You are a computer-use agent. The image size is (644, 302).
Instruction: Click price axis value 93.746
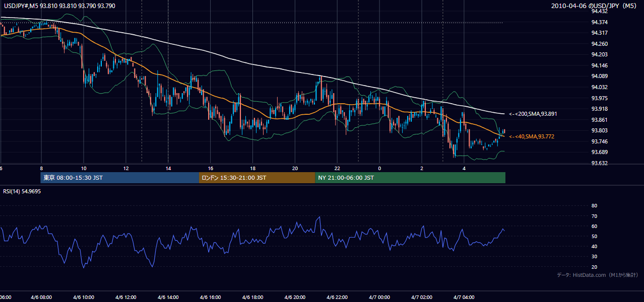600,141
